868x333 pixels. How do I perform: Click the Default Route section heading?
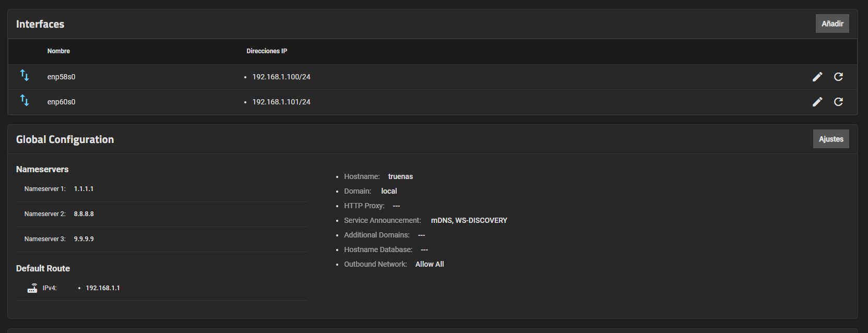(43, 268)
